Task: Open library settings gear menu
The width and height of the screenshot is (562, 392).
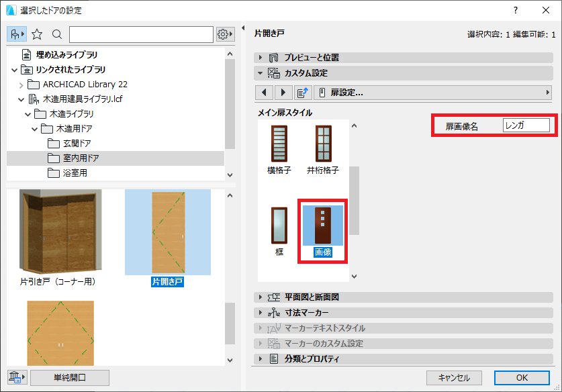Action: (x=225, y=34)
